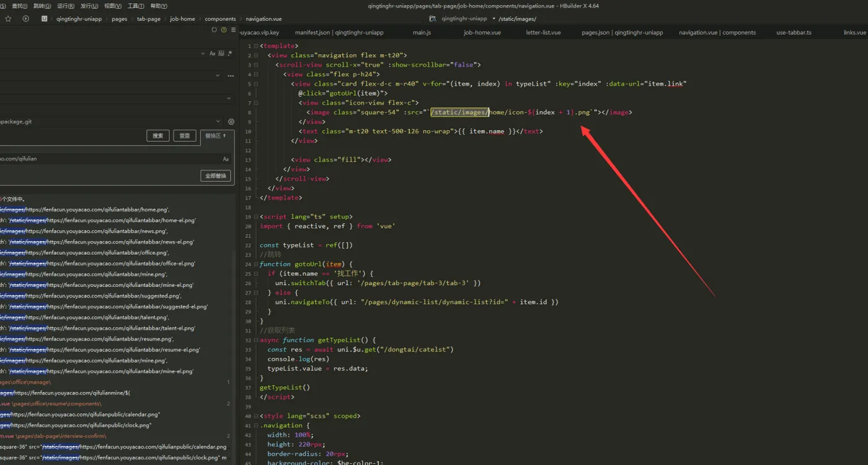
Task: Collapse the <style> fold marker on line 40
Action: (x=257, y=416)
